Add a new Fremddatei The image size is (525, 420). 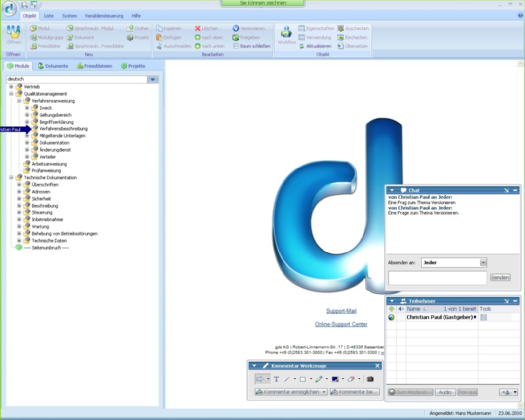point(45,46)
